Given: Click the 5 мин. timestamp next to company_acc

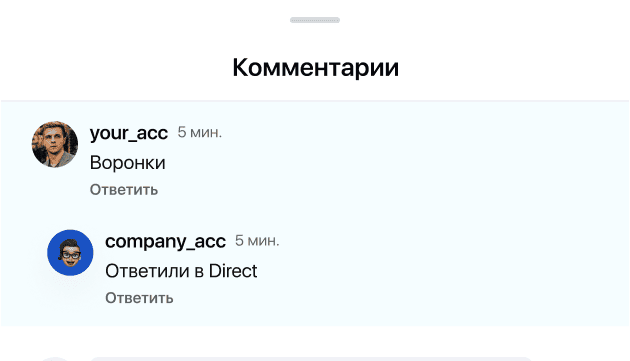Looking at the screenshot, I should (257, 241).
